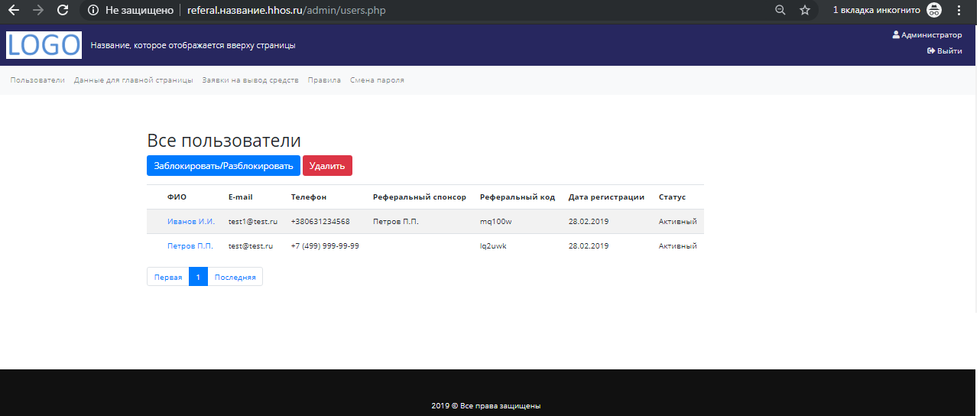Click Иванов row date 28.02.2019

coord(589,222)
